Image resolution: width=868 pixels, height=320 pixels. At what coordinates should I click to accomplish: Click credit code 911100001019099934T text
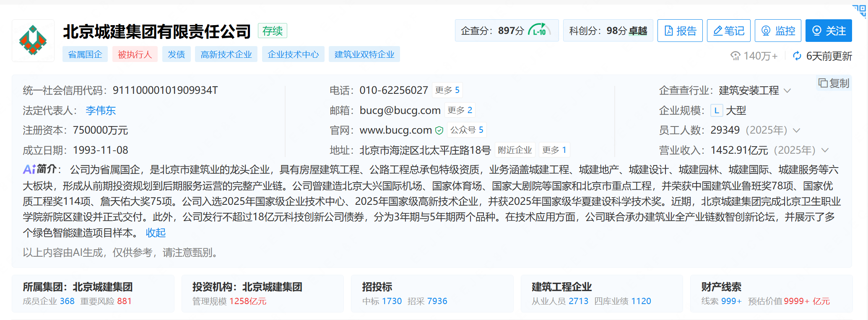point(165,90)
